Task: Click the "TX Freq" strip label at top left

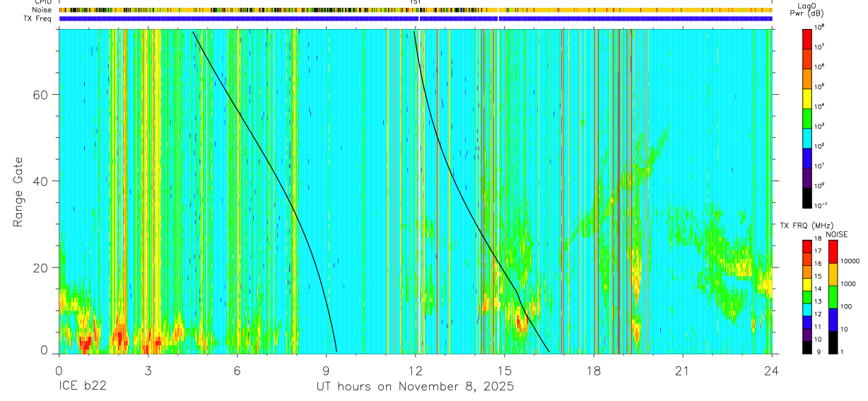Action: click(39, 18)
